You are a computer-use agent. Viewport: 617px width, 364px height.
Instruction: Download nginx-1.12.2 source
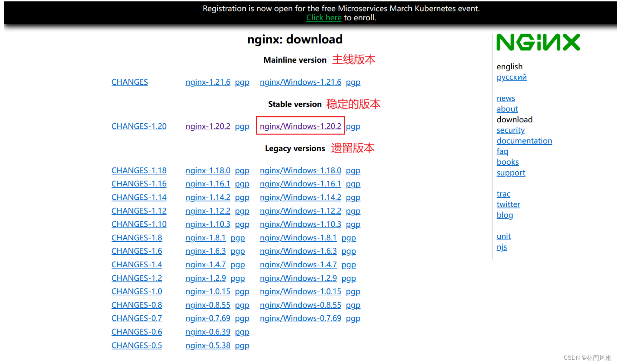pos(208,211)
